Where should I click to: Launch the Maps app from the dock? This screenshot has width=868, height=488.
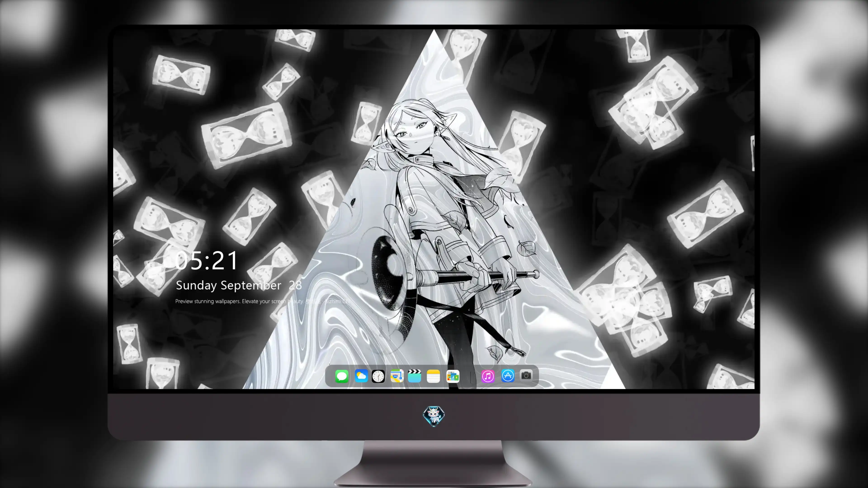(397, 376)
